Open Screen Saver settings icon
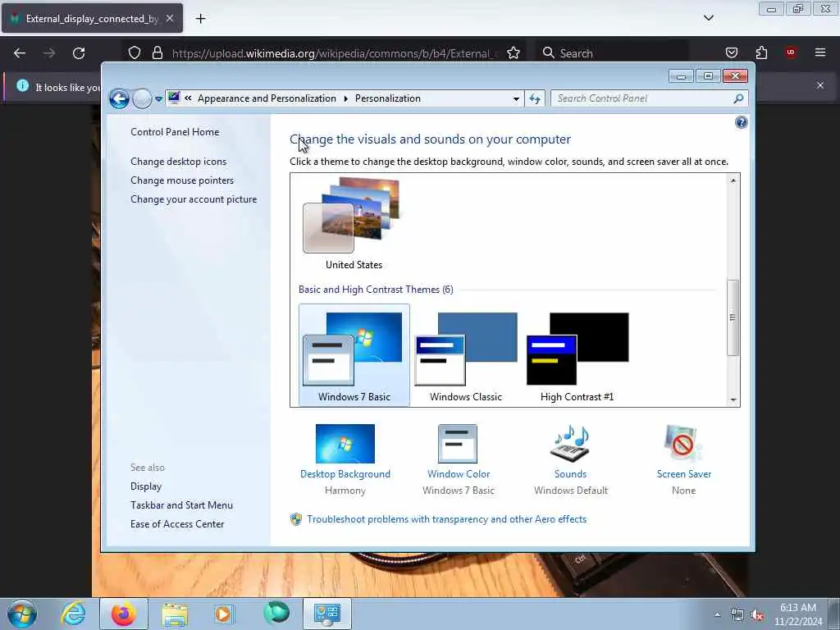840x630 pixels. [683, 444]
